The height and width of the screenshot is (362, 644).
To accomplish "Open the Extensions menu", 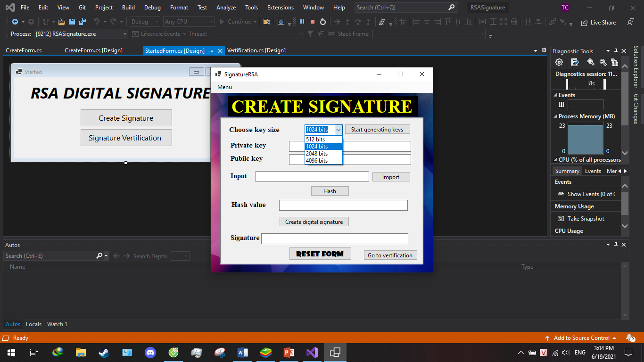I will 280,8.
